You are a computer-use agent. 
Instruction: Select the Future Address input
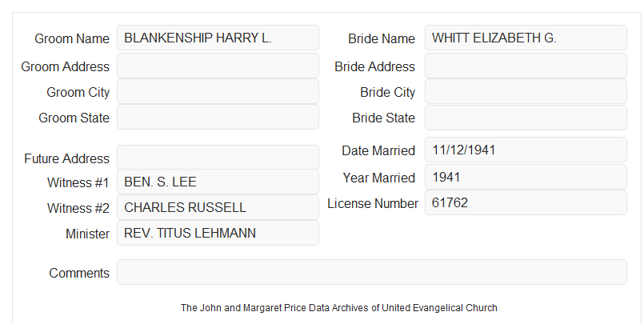tap(218, 158)
